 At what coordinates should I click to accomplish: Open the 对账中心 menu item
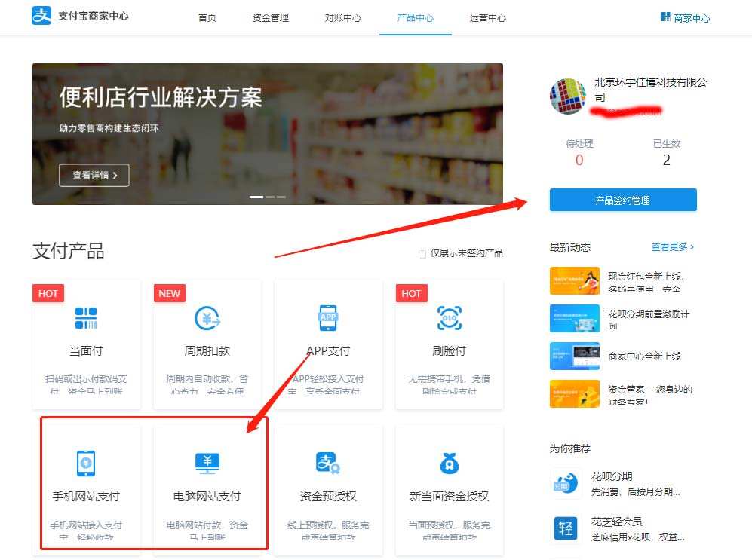click(343, 18)
